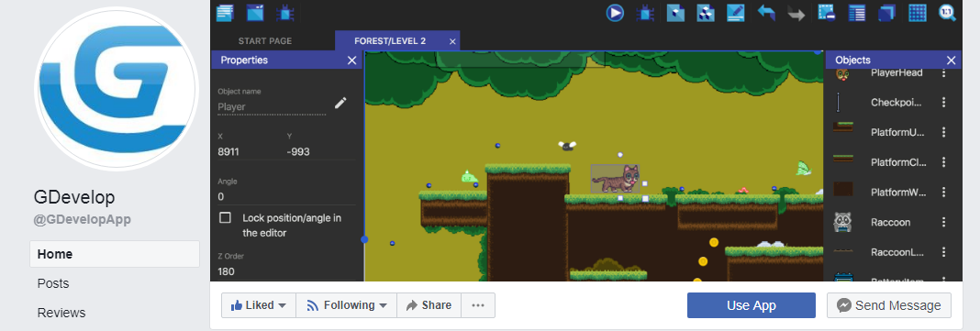Click the layers editor icon in toolbar
The image size is (980, 331).
pos(887,13)
